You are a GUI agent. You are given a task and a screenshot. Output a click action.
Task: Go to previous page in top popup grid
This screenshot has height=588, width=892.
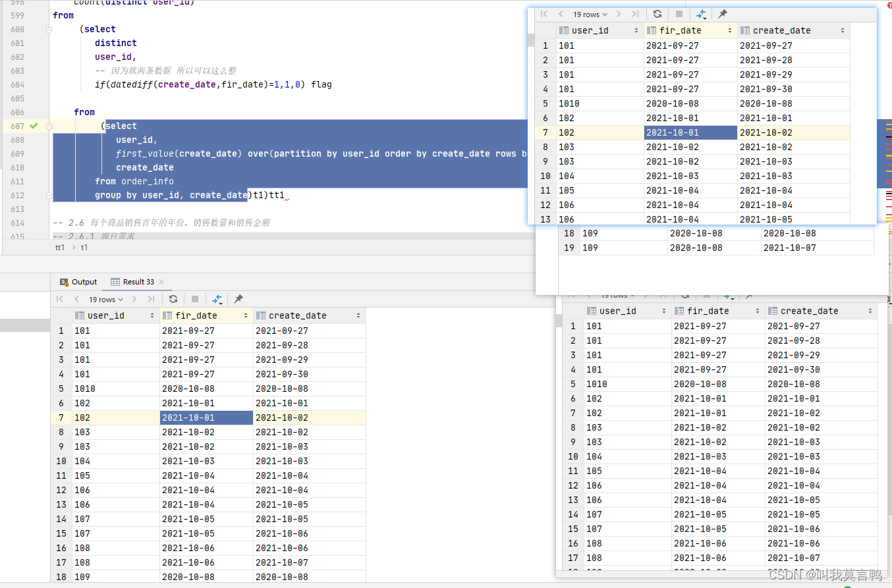click(x=561, y=14)
